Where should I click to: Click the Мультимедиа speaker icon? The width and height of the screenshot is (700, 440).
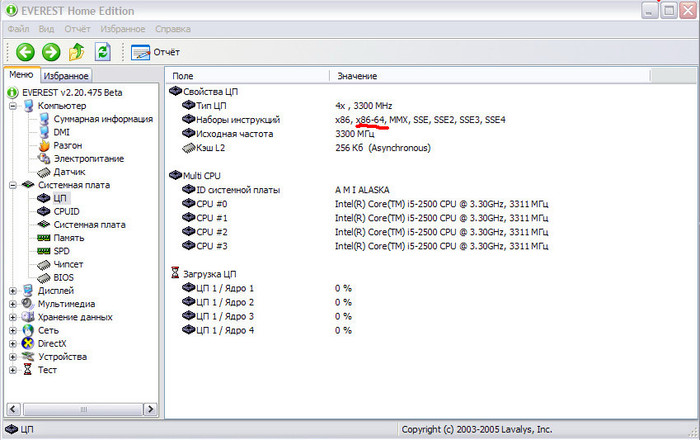(x=28, y=304)
